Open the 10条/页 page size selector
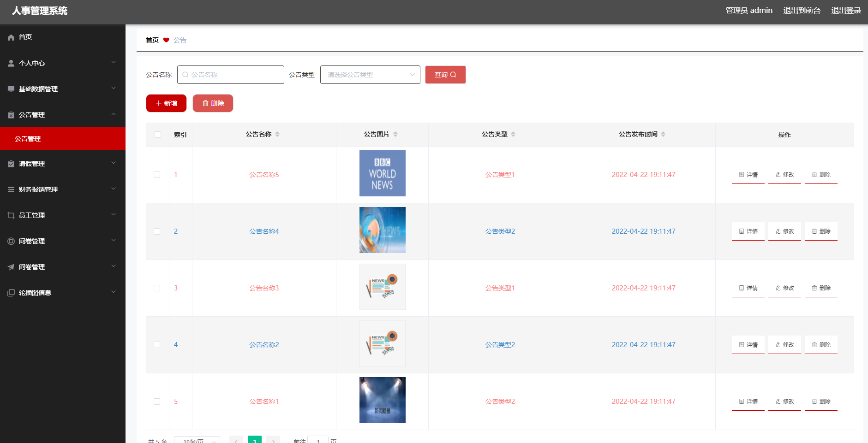 [x=197, y=440]
